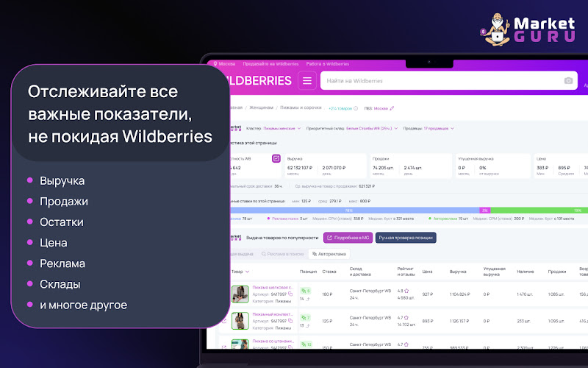Click the daily revenue value 2 071 070 ₽
588x368 pixels.
tap(334, 168)
